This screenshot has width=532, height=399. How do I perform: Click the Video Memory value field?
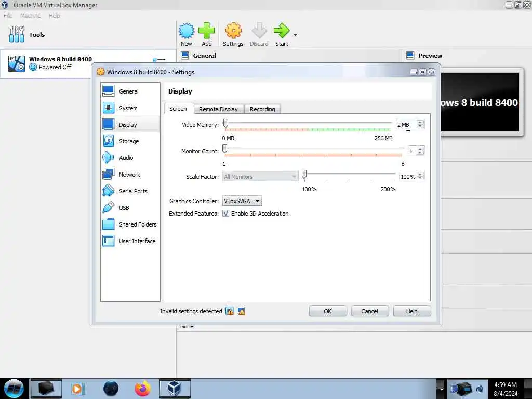click(406, 125)
